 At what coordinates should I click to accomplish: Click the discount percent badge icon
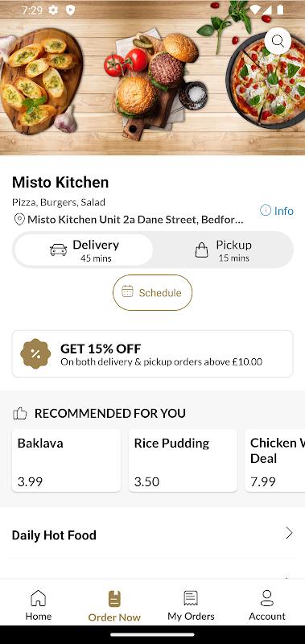35,353
